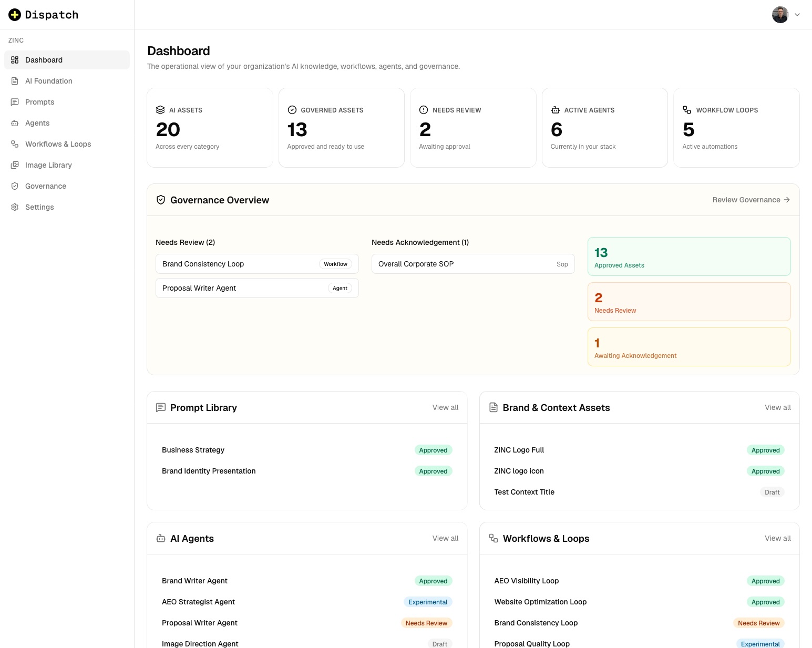
Task: Click Needs Review badge on Brand Consistency Loop
Action: tap(758, 623)
